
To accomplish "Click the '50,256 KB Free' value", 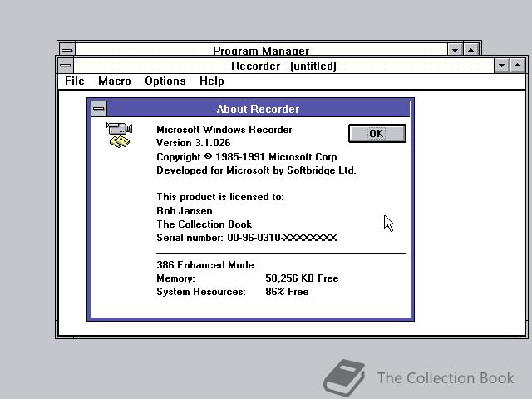I will click(302, 278).
